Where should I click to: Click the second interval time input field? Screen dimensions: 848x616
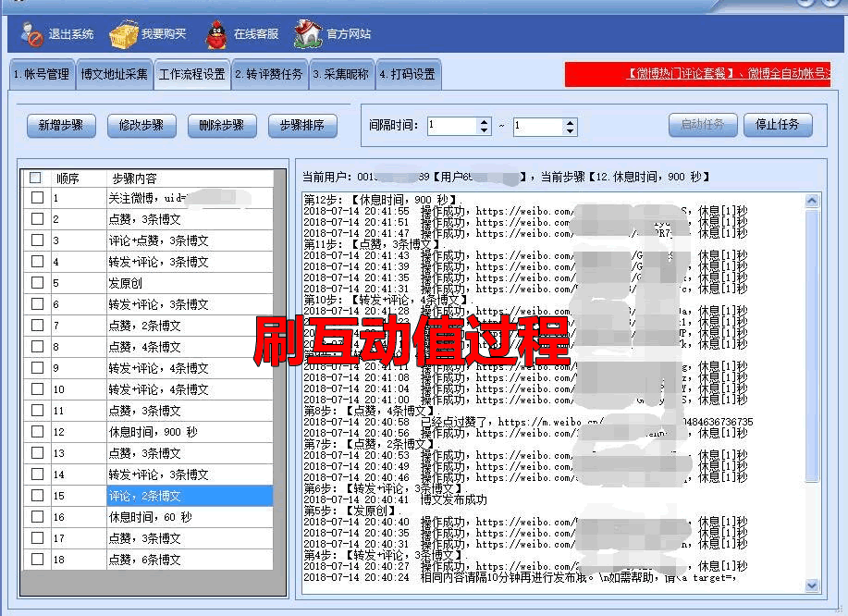tap(538, 127)
